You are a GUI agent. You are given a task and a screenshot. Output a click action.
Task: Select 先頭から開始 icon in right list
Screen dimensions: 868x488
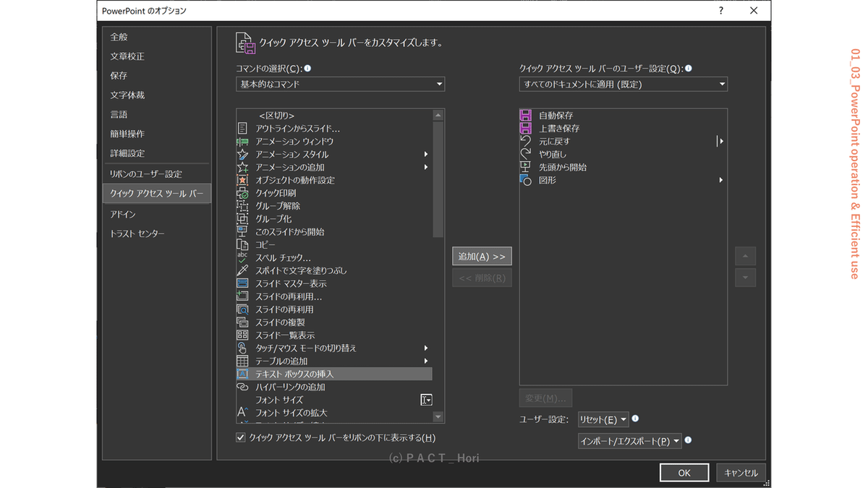tap(526, 167)
